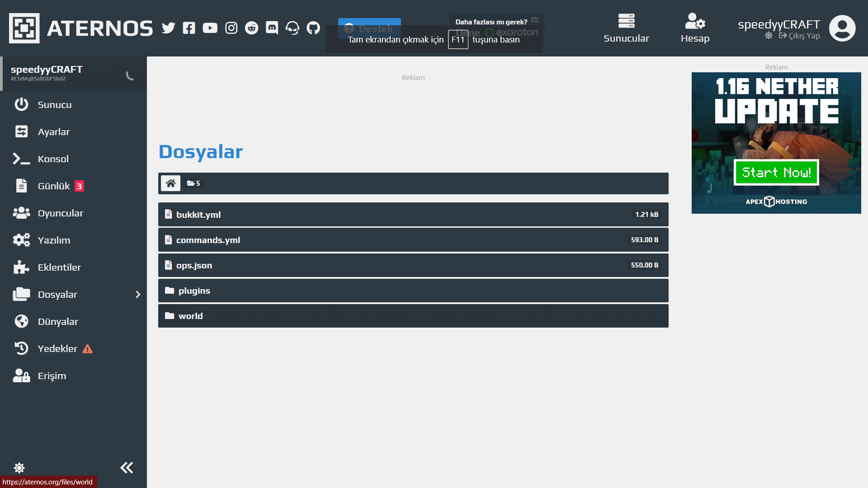Collapse the sidebar with double chevron

click(x=127, y=468)
